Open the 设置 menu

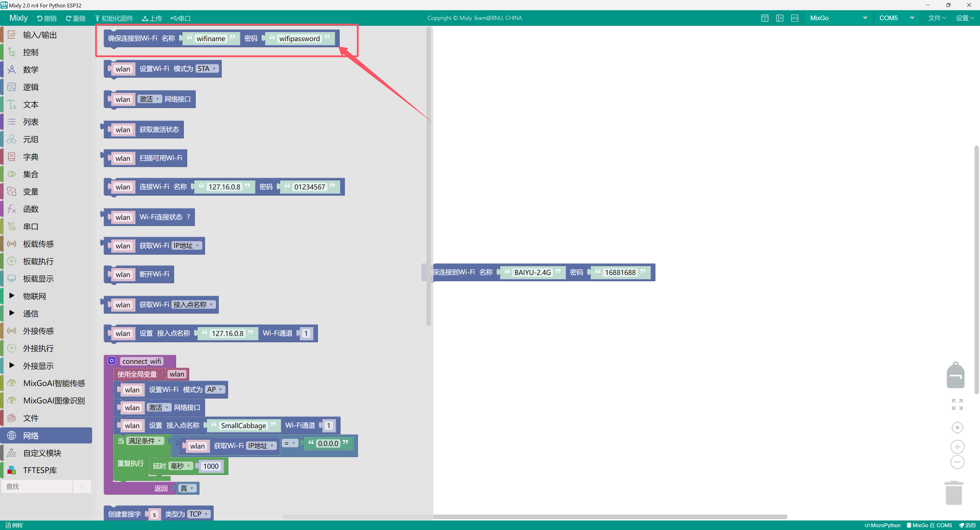click(x=965, y=18)
